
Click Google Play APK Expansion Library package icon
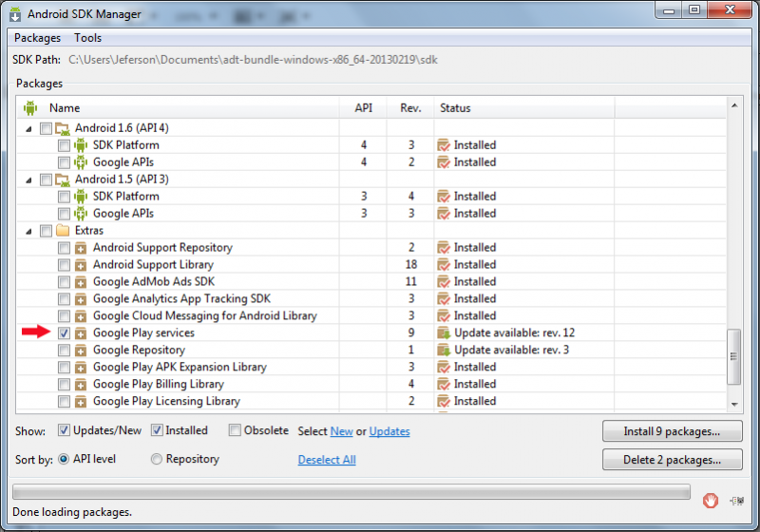point(81,368)
